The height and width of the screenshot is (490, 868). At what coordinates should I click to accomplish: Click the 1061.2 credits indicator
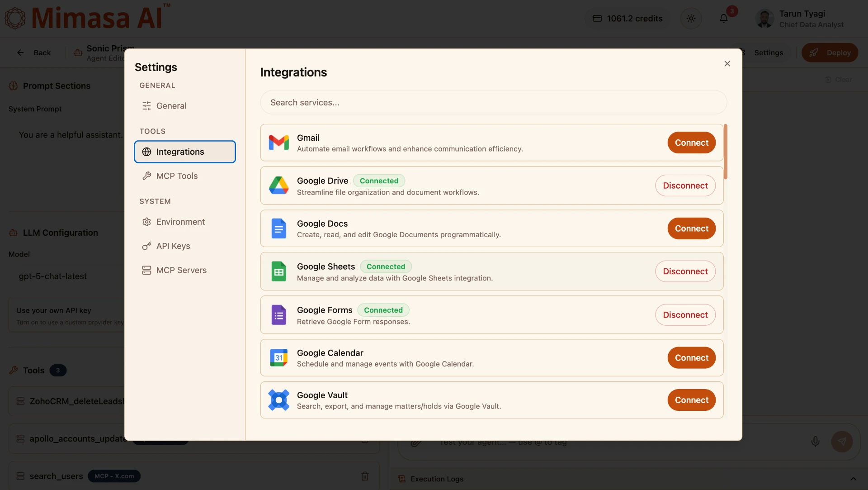pos(627,19)
